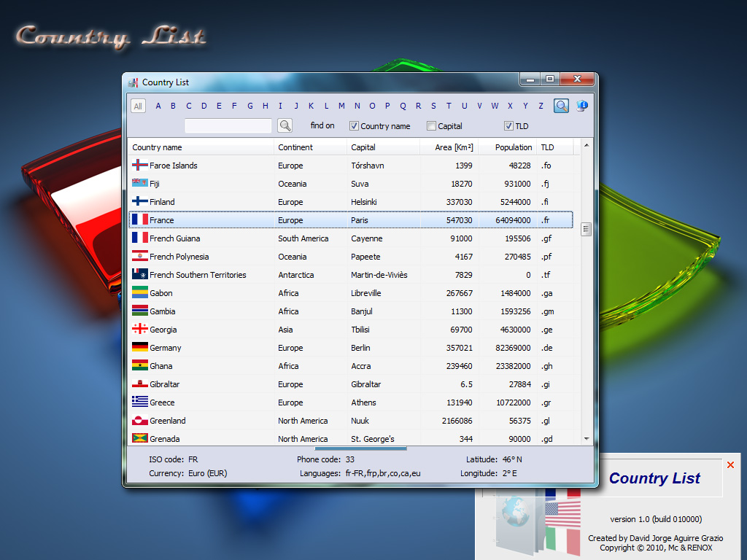
Task: Sort by the Population column header
Action: (x=514, y=147)
